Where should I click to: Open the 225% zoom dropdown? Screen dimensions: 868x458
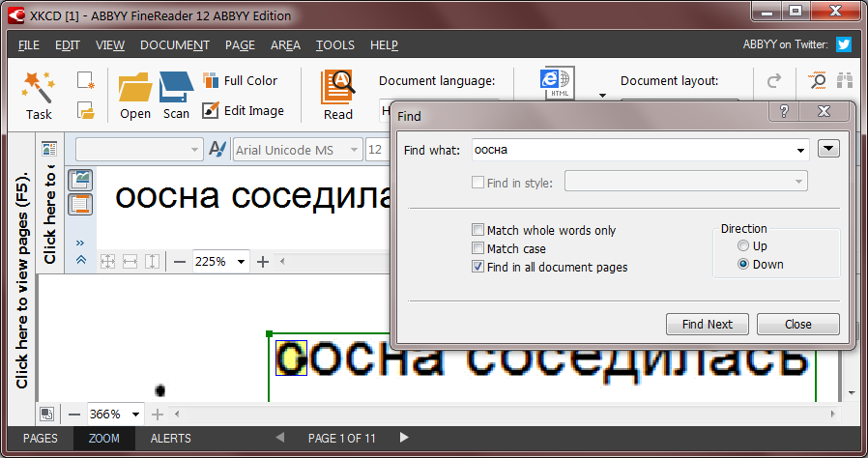coord(241,262)
